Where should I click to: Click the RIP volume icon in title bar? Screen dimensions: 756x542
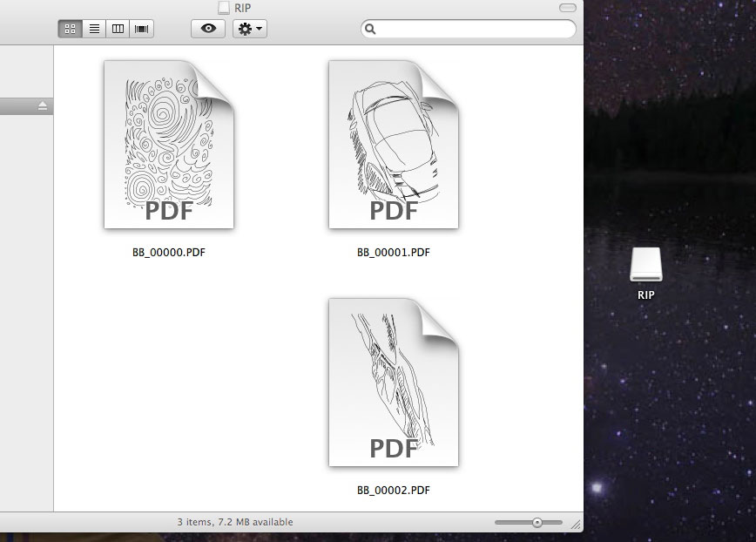pyautogui.click(x=223, y=7)
